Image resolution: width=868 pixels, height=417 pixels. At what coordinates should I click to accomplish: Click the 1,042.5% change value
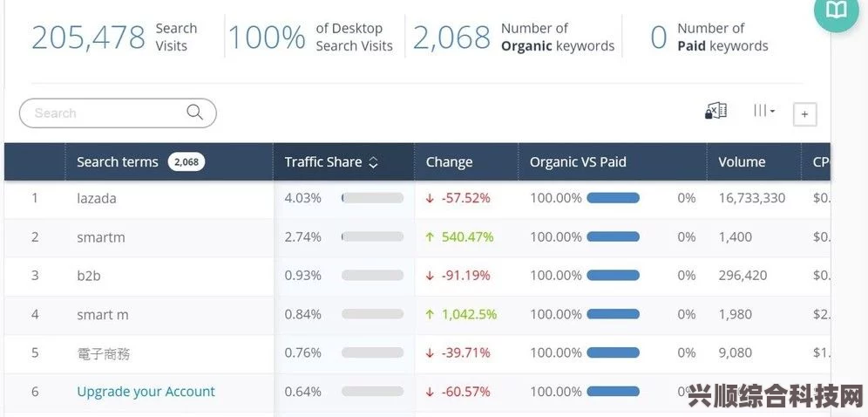coord(470,314)
